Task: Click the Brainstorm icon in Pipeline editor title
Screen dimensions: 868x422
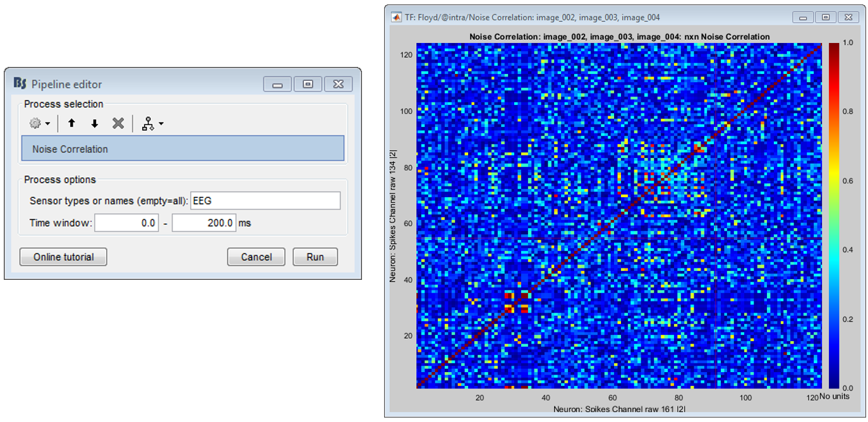Action: pos(20,84)
